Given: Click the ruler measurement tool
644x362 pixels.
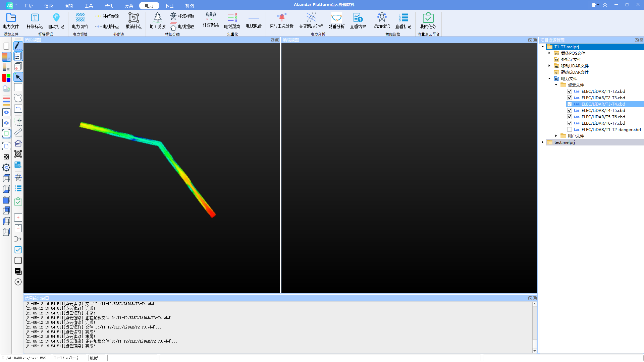Looking at the screenshot, I should [x=18, y=132].
